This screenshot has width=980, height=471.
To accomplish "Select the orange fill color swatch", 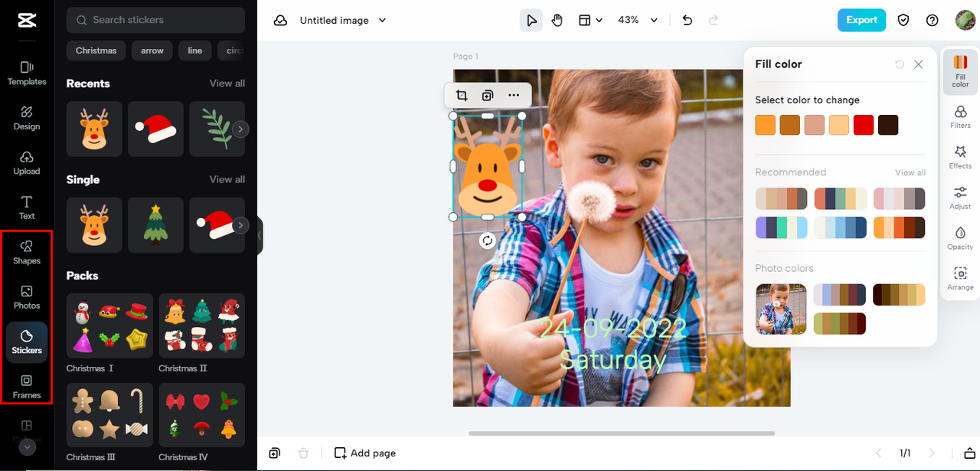I will [x=766, y=125].
